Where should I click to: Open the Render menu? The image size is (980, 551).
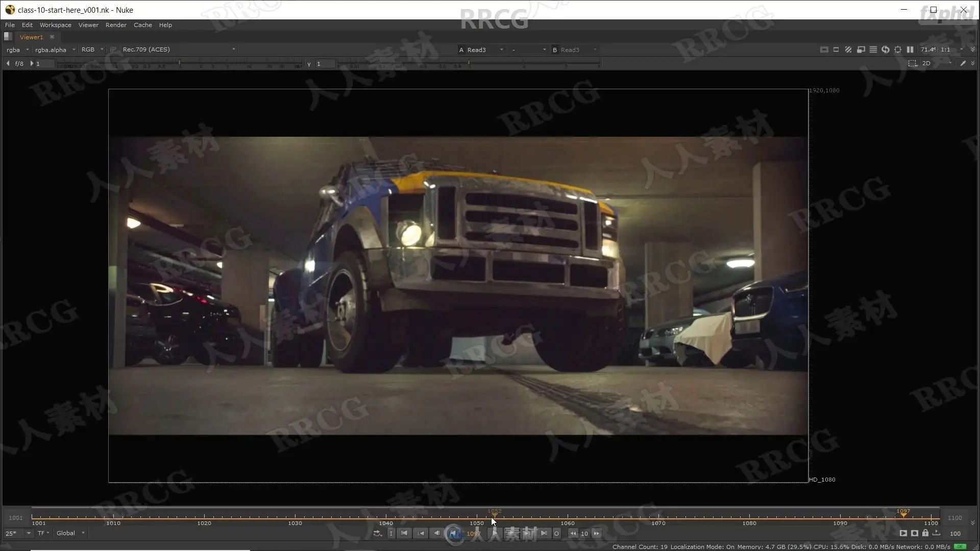(116, 25)
